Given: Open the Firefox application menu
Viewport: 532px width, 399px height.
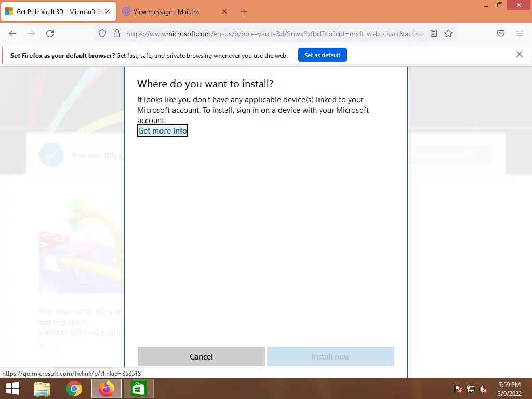Looking at the screenshot, I should (519, 33).
